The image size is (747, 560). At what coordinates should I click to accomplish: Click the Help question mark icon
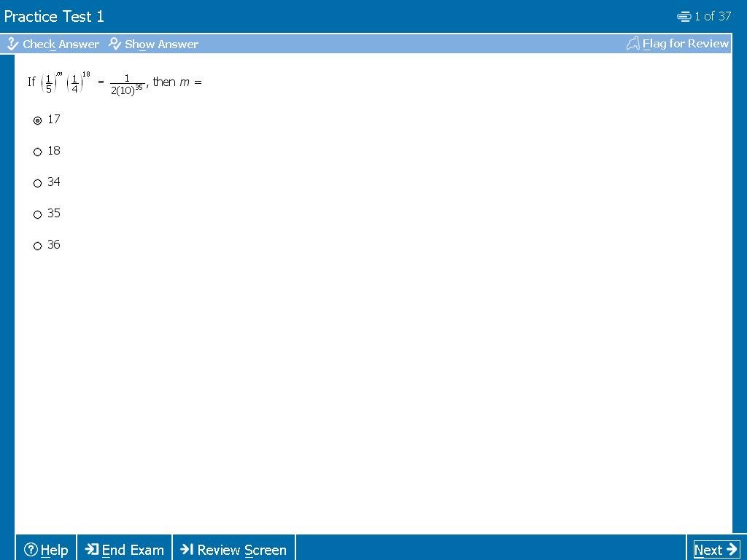(31, 550)
